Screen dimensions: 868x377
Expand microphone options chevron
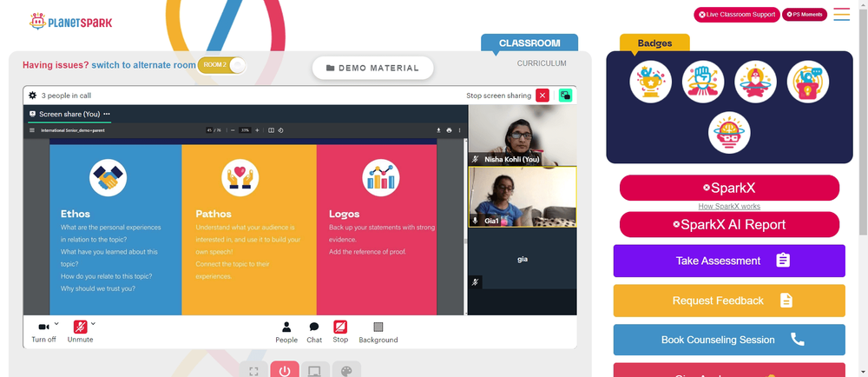coord(93,324)
